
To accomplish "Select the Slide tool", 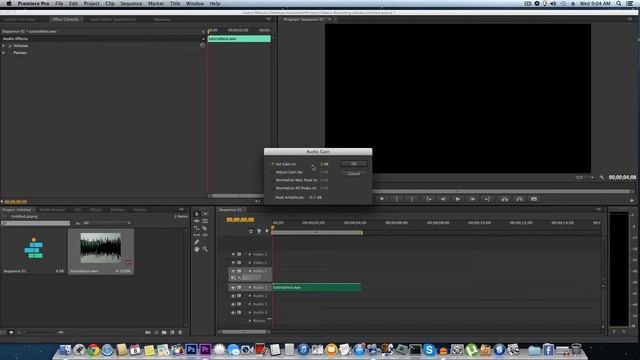I will (205, 235).
